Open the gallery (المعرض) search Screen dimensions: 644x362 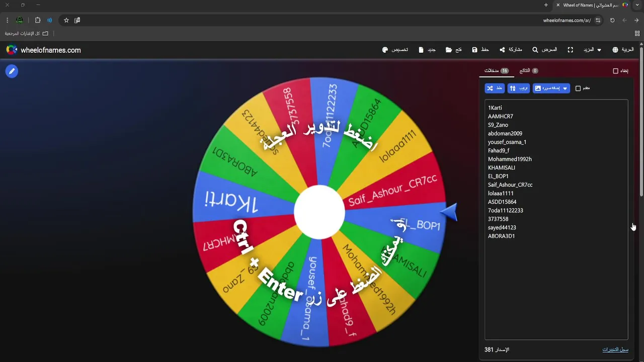(545, 50)
